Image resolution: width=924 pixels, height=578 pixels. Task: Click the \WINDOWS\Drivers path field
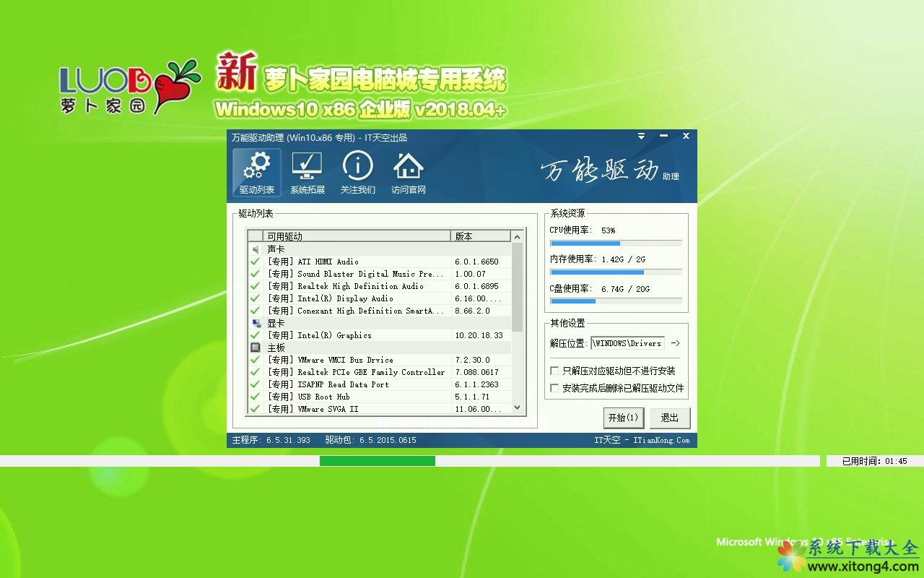(x=627, y=344)
